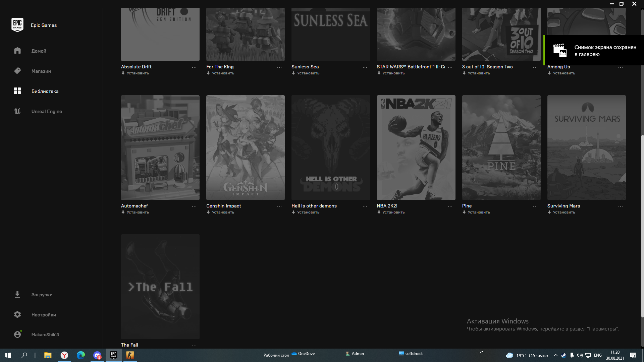
Task: Click Установить under For The King
Action: click(223, 73)
